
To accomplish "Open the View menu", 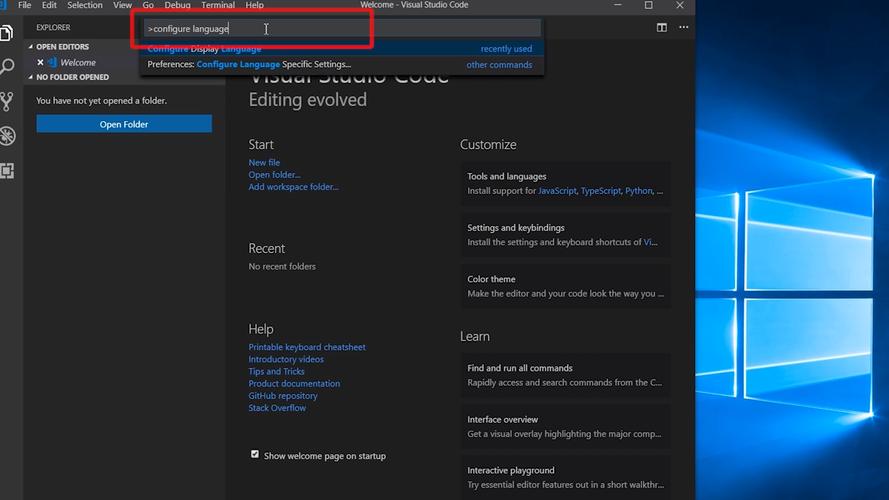I will 122,5.
